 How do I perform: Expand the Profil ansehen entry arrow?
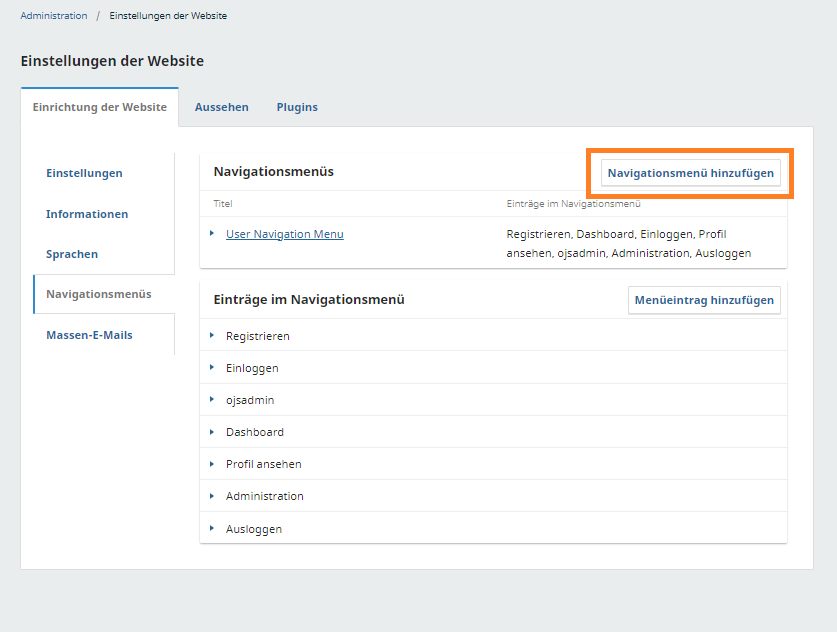pyautogui.click(x=212, y=464)
